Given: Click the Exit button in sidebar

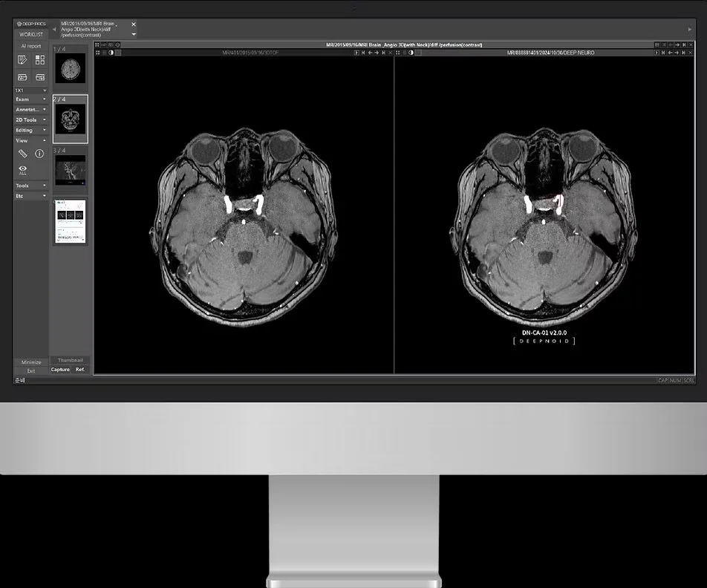Looking at the screenshot, I should (x=31, y=371).
